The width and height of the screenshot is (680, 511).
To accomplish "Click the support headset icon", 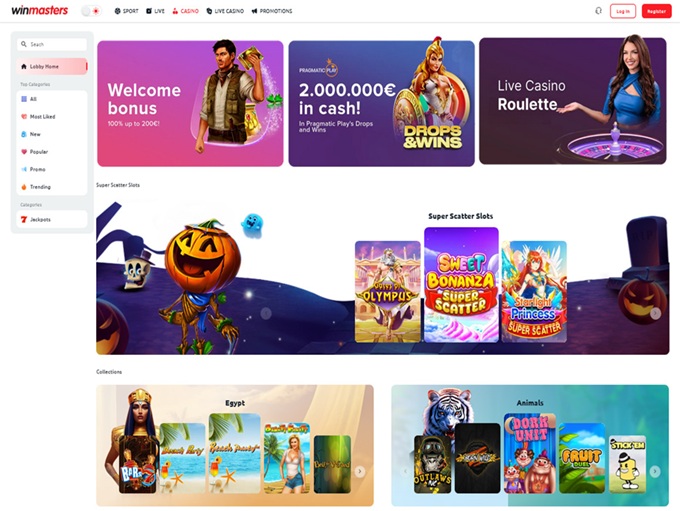I will (x=598, y=11).
